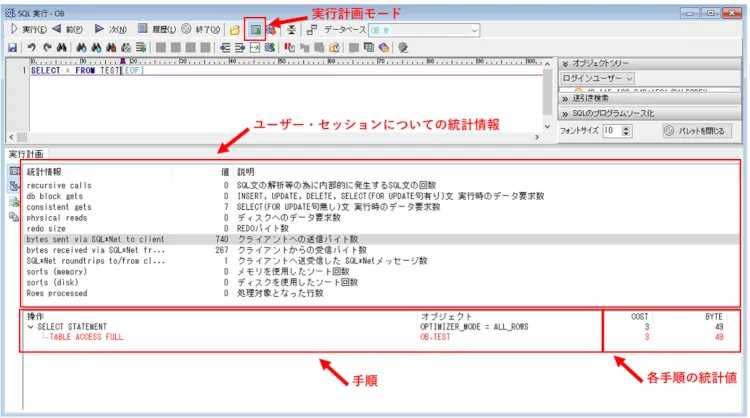Click the editor's scroll right arrow
The height and width of the screenshot is (418, 750).
pyautogui.click(x=537, y=137)
